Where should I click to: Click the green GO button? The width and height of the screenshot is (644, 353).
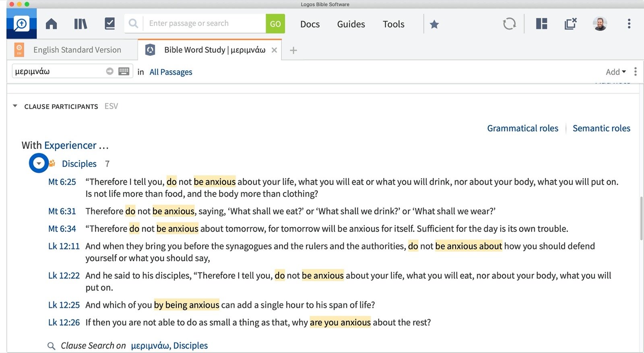coord(275,24)
